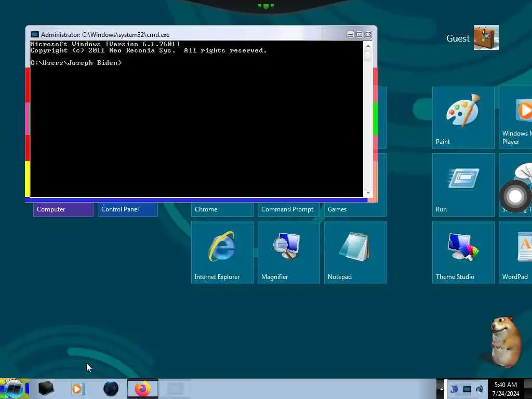Click inside the cmd console area
Screen dimensions: 532x399
pyautogui.click(x=196, y=119)
